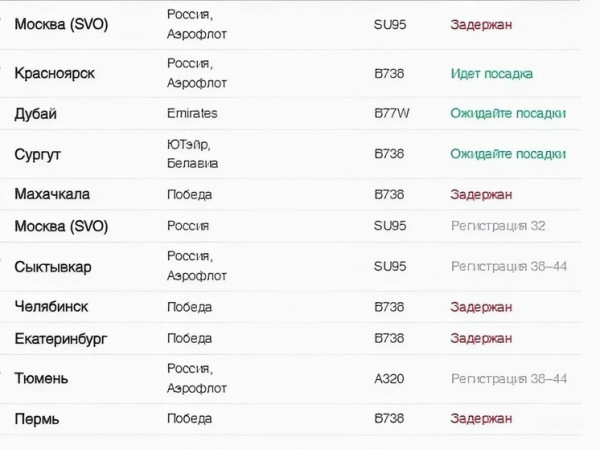Image resolution: width=600 pixels, height=449 pixels.
Task: Click the "Задержан" status for Пермь
Action: click(481, 419)
